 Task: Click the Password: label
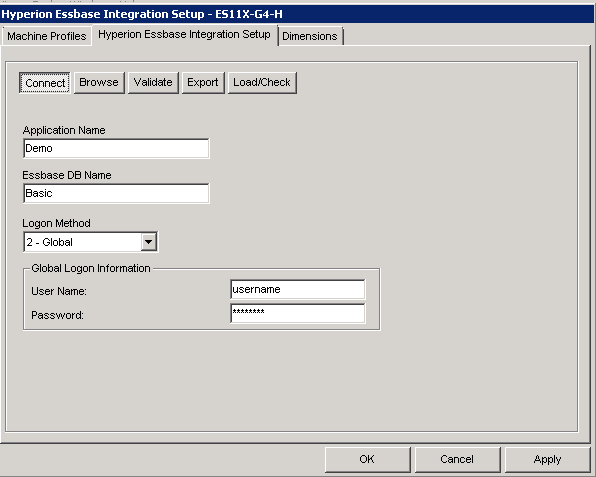[57, 315]
